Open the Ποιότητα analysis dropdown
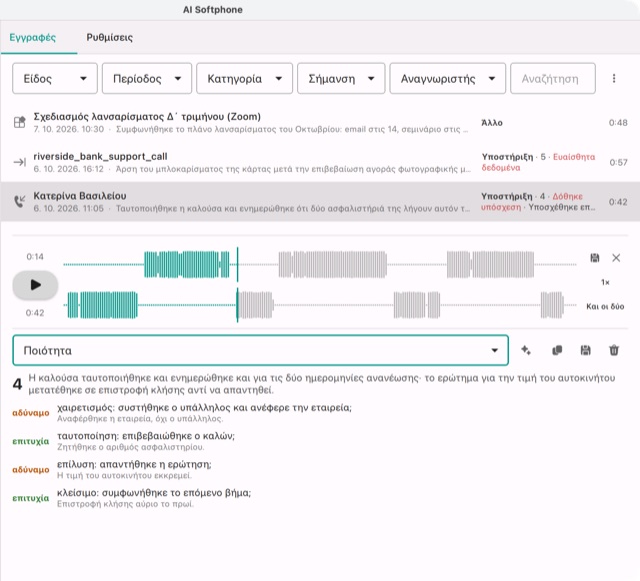 click(x=260, y=350)
